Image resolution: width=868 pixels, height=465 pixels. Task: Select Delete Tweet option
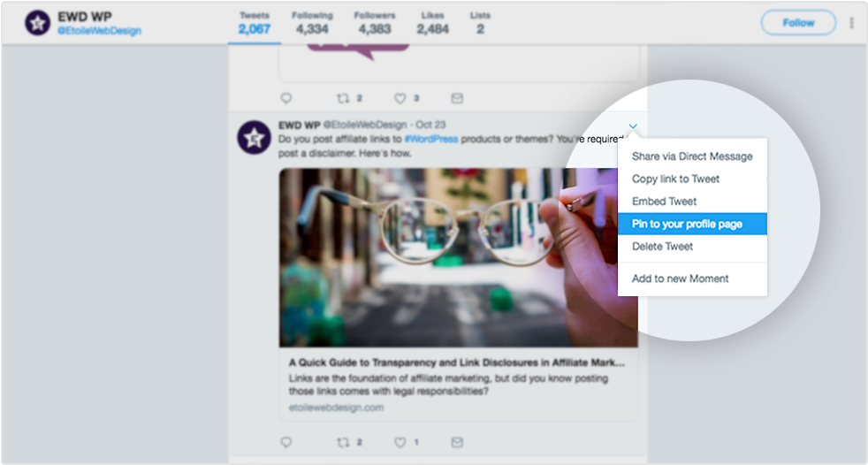click(662, 247)
